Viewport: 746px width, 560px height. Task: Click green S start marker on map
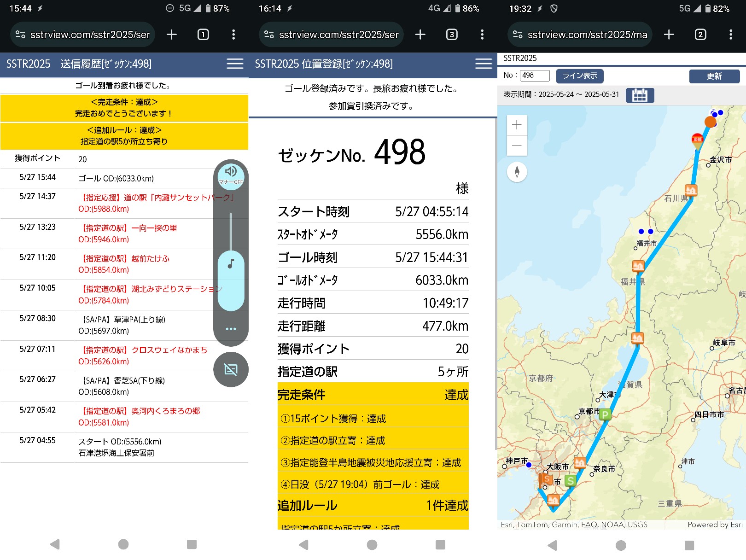pyautogui.click(x=570, y=481)
